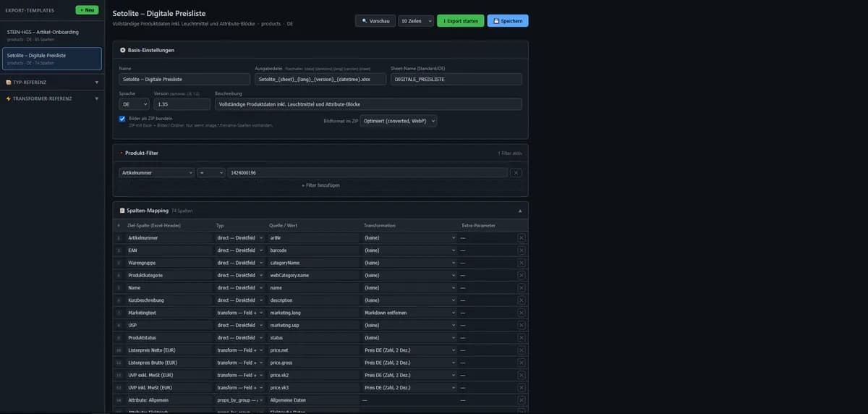
Task: Click '+ Filter hinzufügen' link
Action: [x=320, y=185]
